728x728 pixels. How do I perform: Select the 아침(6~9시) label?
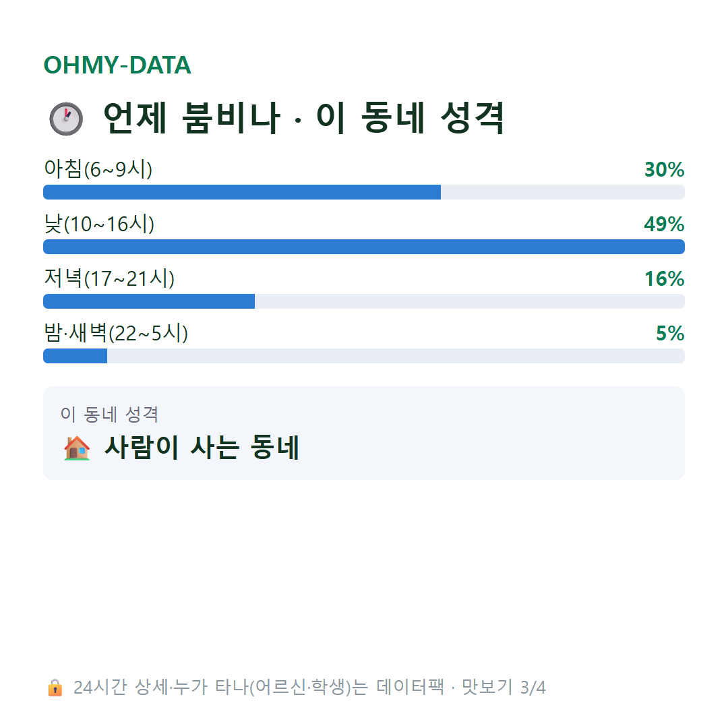click(98, 169)
